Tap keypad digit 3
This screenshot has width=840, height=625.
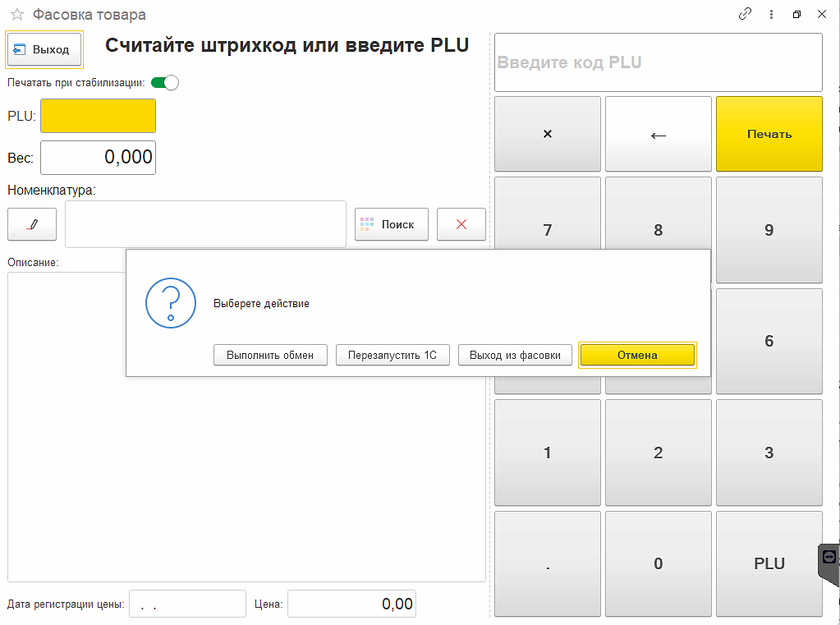[x=769, y=453]
